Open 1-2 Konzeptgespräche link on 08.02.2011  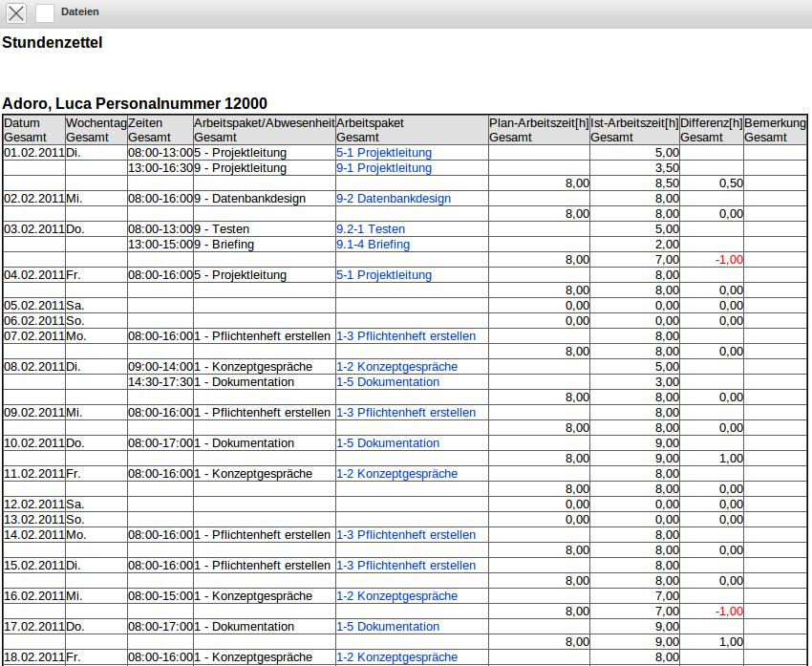point(396,367)
